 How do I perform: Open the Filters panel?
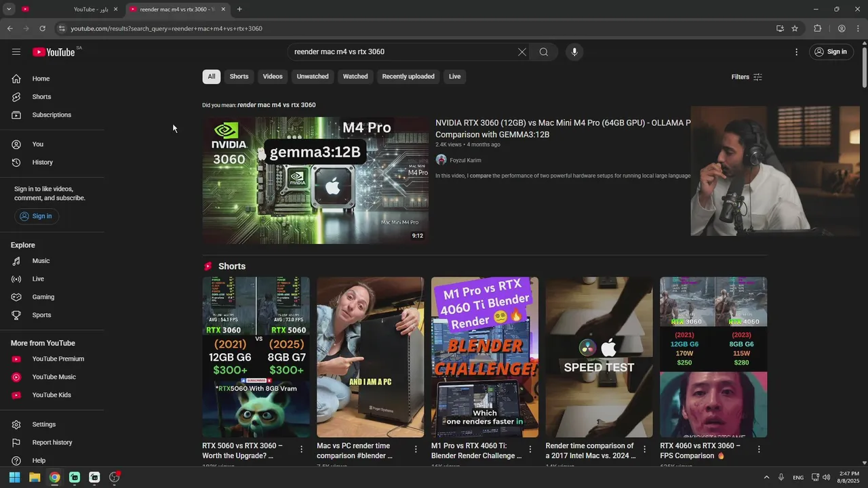click(747, 77)
